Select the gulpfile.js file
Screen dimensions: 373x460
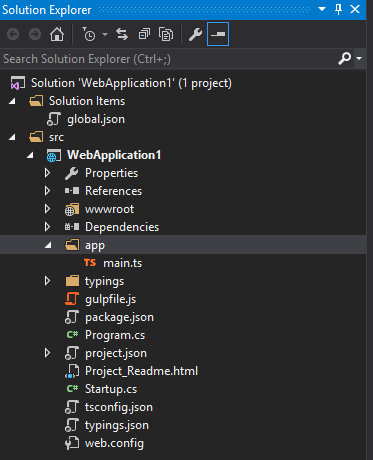110,299
